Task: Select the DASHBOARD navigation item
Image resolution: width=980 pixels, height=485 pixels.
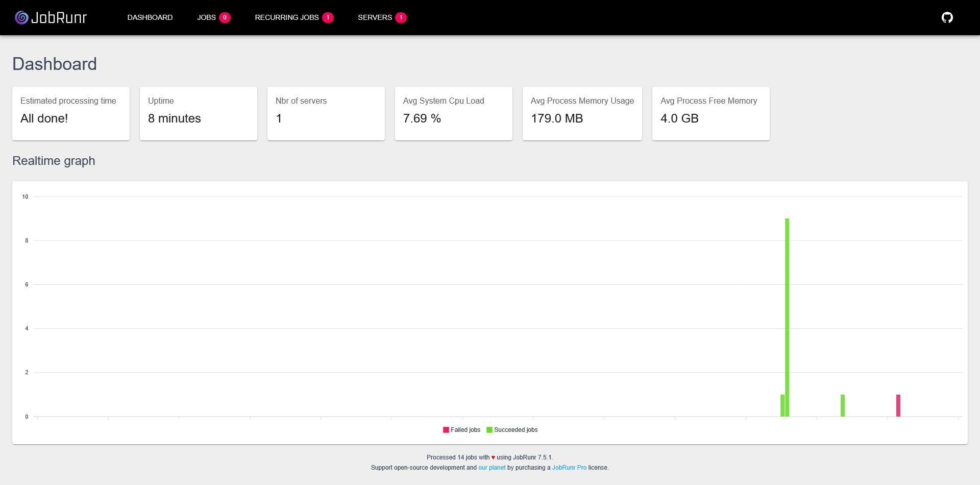Action: coord(150,17)
